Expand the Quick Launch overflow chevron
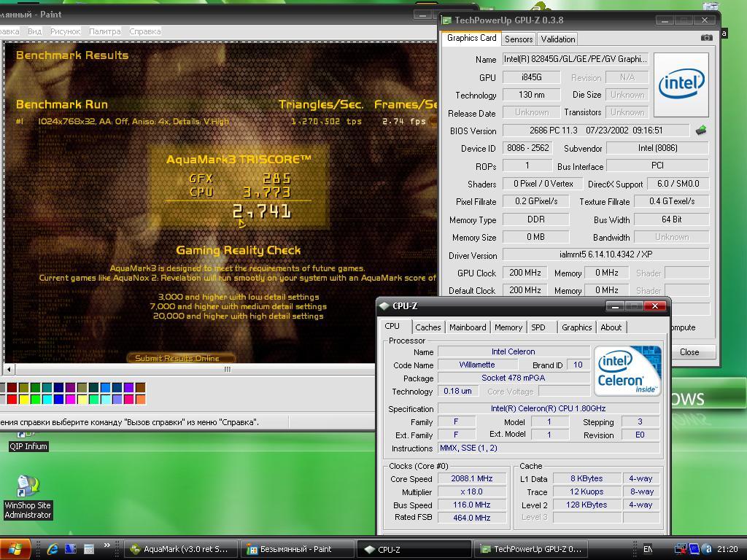The height and width of the screenshot is (560, 747). pyautogui.click(x=107, y=545)
